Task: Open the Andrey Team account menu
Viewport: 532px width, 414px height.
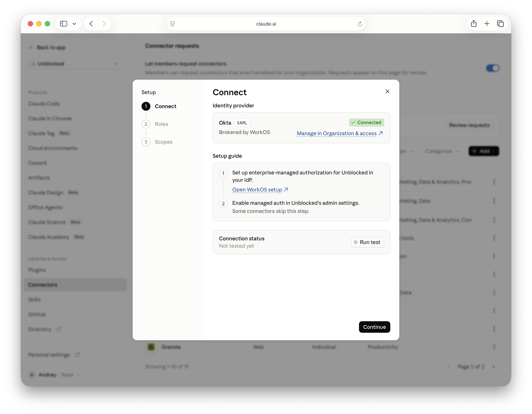Action: (x=54, y=375)
